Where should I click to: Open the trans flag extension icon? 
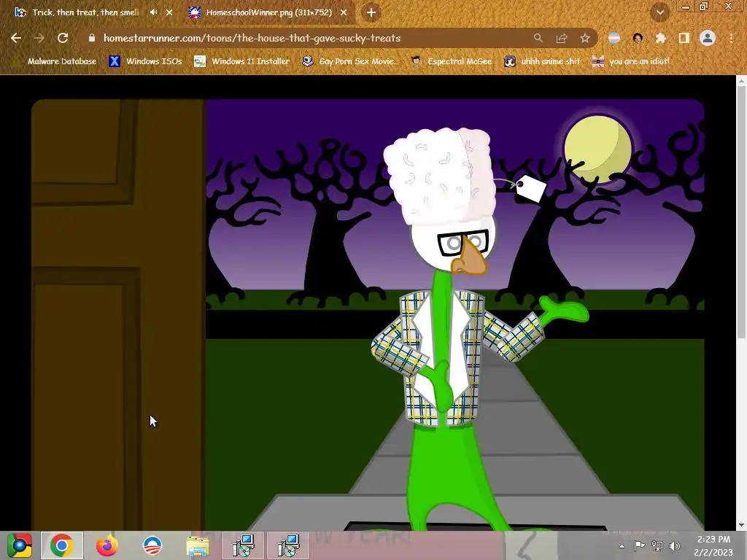tap(614, 38)
